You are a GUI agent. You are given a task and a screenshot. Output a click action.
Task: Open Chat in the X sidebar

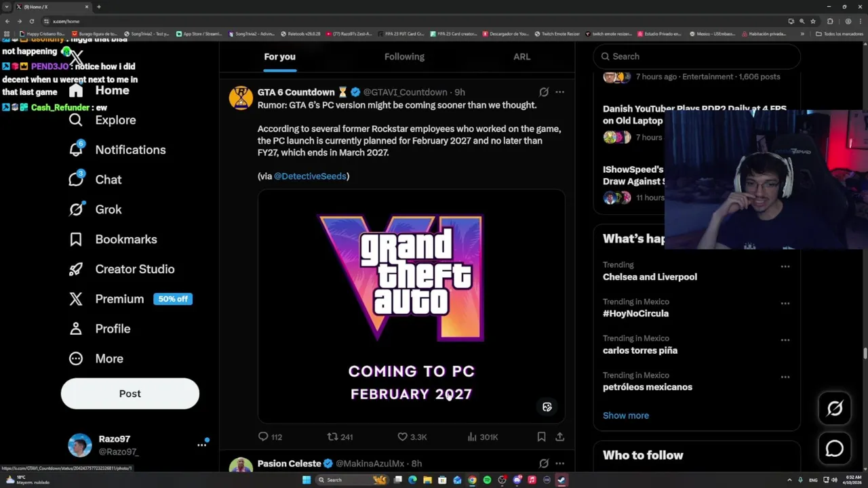96,180
